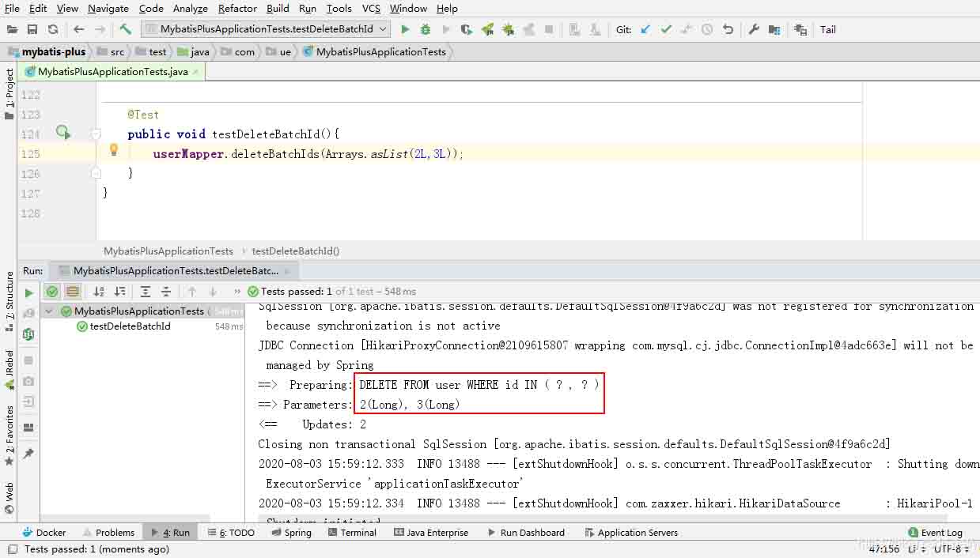Show Git history clock icon
This screenshot has height=558, width=980.
click(707, 29)
